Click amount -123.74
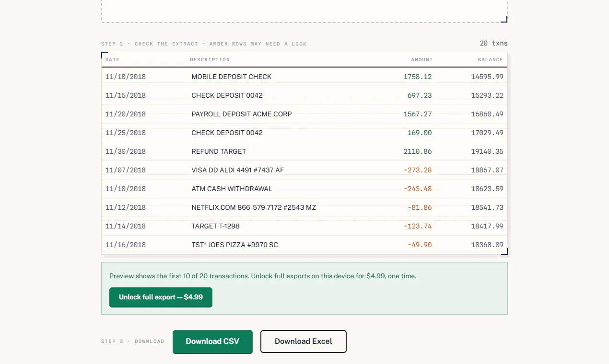Screen dimensions: 609x364 [x=418, y=226]
